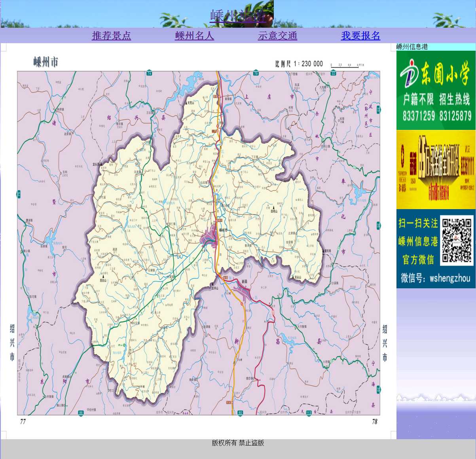This screenshot has height=459, width=476.
Task: Click the 版权所有 禁止盗版 footer text
Action: [x=238, y=443]
